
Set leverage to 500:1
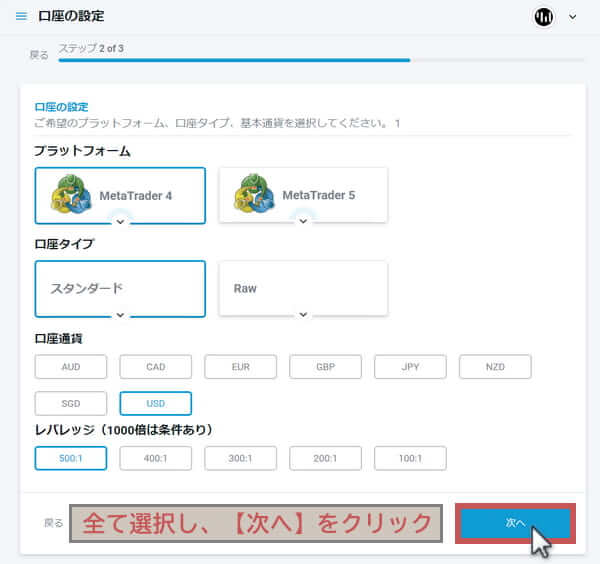[71, 458]
